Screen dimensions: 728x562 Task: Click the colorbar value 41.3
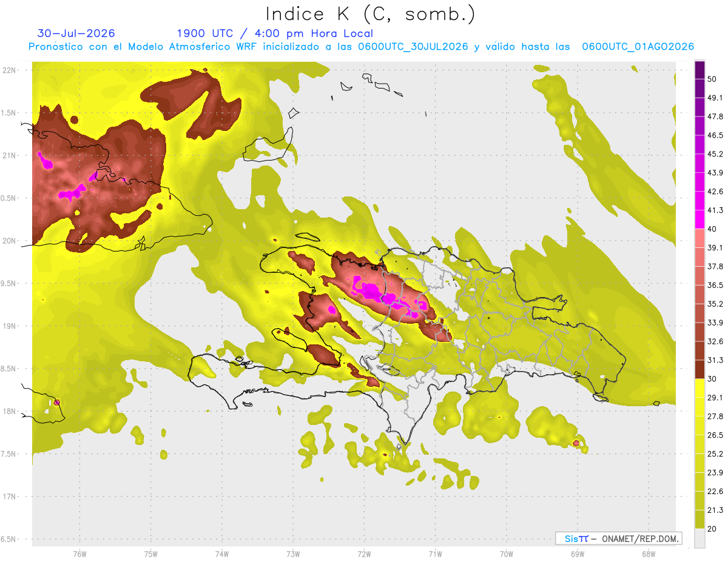(715, 210)
